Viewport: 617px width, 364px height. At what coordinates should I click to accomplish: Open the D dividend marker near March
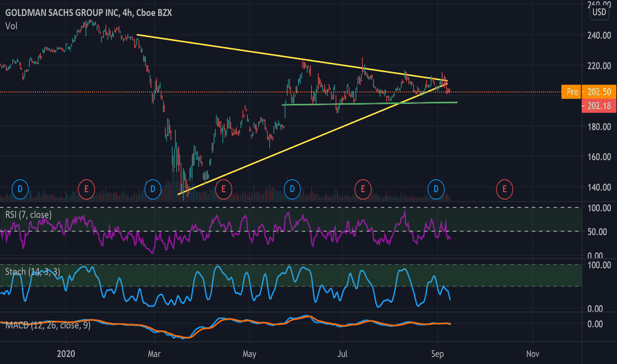coord(153,189)
